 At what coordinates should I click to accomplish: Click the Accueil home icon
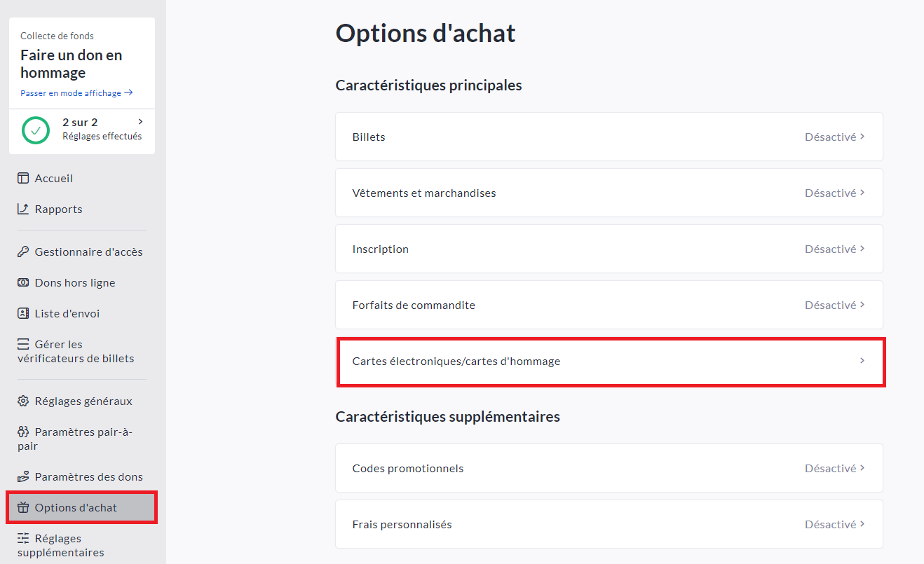[23, 179]
